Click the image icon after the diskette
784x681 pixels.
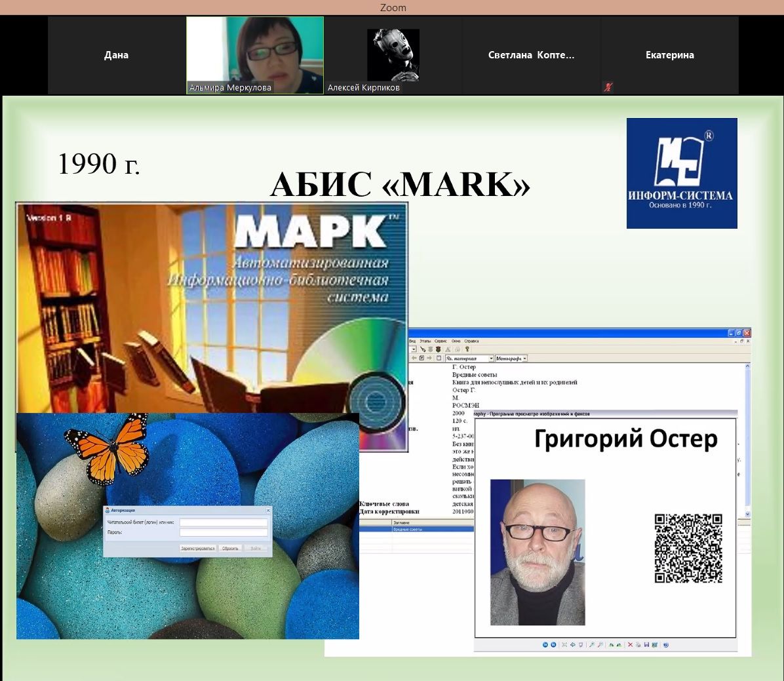(654, 645)
